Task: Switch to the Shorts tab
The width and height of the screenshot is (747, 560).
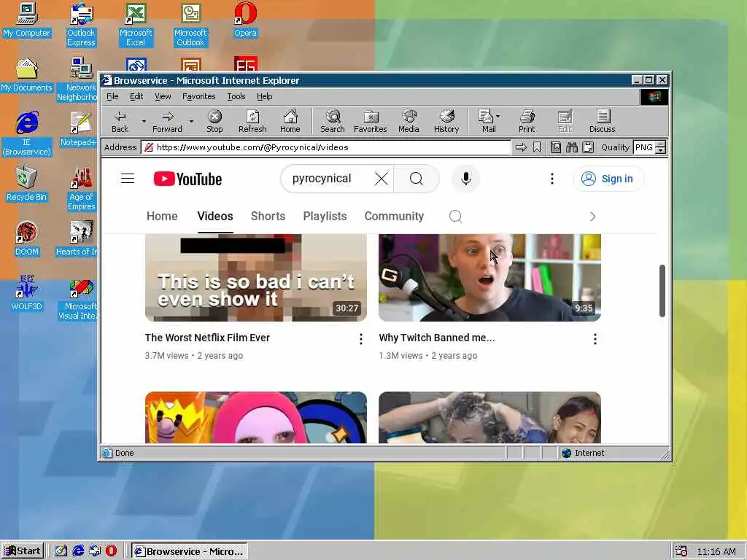Action: (x=268, y=217)
